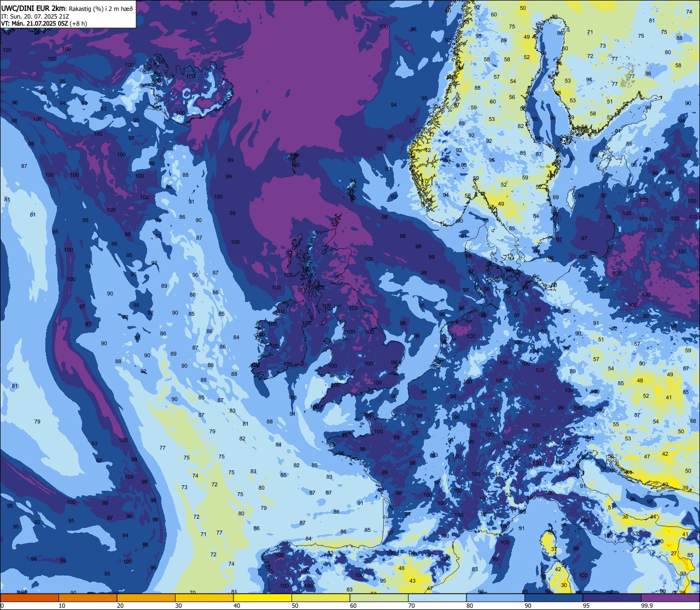The width and height of the screenshot is (700, 610).
Task: Click the legend tick label 30
Action: (x=178, y=606)
